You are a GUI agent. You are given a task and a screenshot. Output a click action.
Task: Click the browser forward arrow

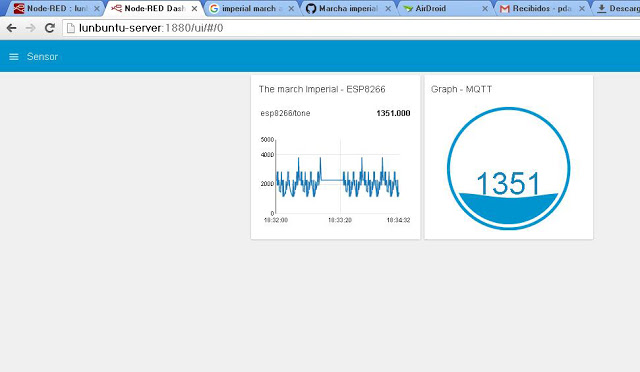30,28
